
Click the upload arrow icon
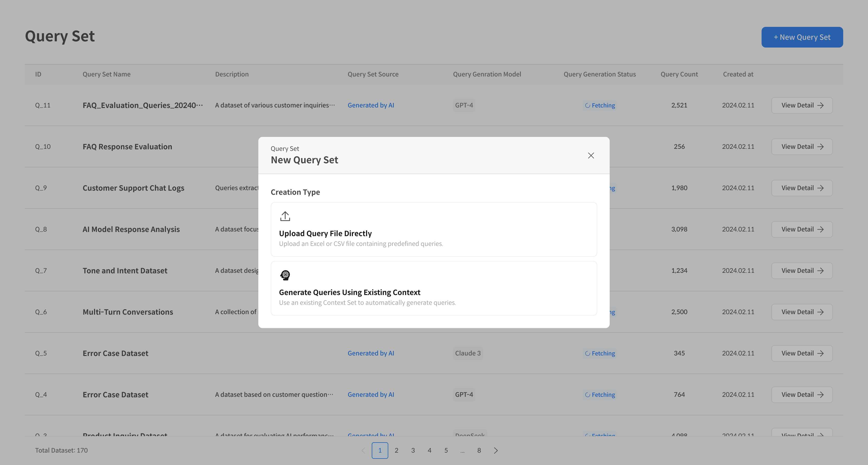point(285,216)
